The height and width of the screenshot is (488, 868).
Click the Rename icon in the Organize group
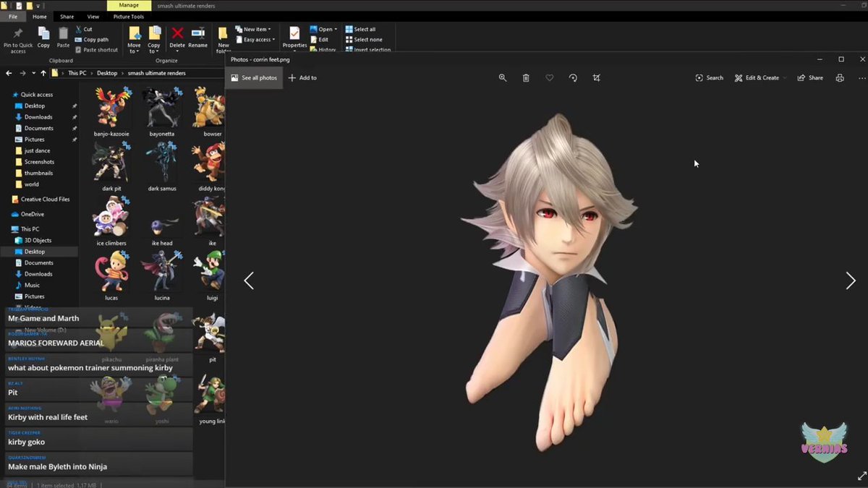(x=197, y=38)
